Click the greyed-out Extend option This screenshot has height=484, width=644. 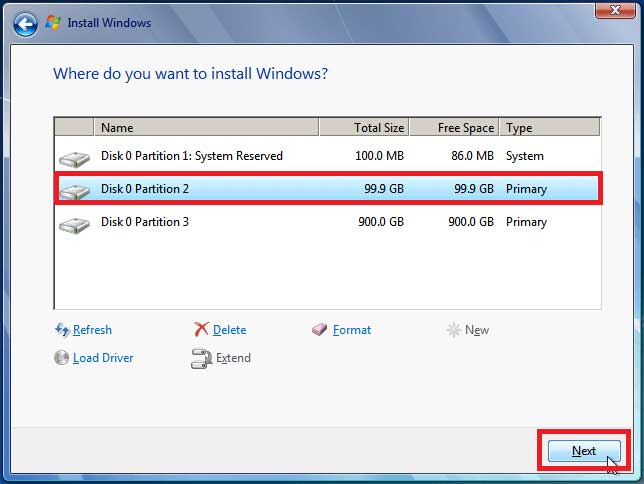(x=233, y=358)
